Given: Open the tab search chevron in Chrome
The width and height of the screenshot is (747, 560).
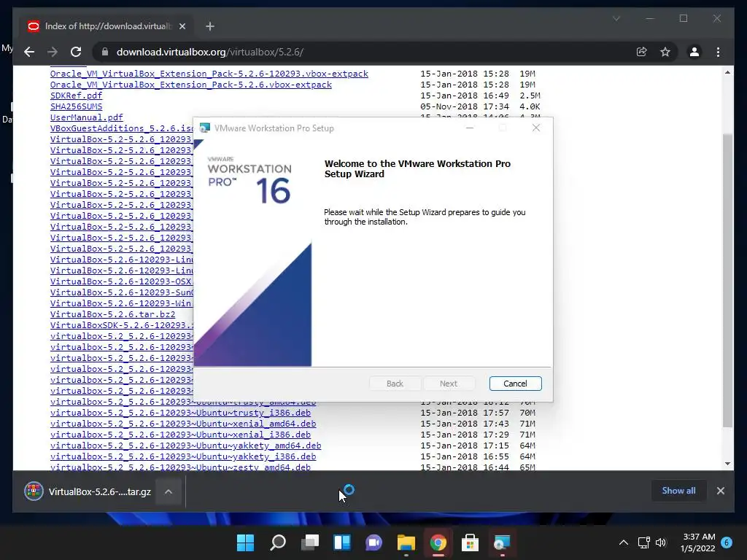Looking at the screenshot, I should 616,18.
